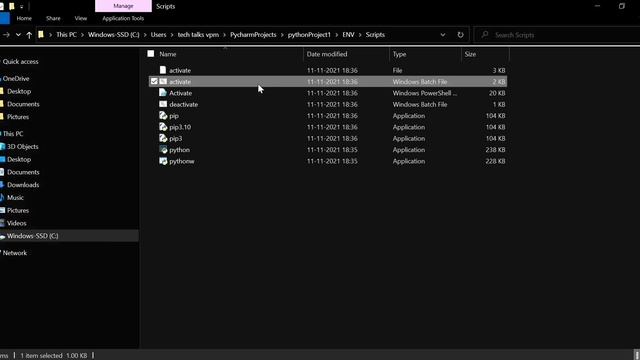Screen dimensions: 640x360
Task: Open Pictures under This PC
Action: pos(18,211)
